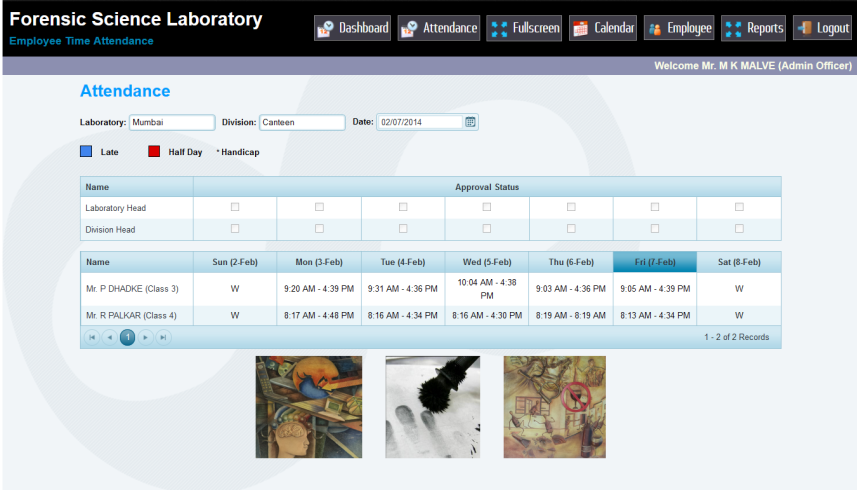The width and height of the screenshot is (857, 490).
Task: Click the Date field 02/07/2014
Action: point(420,122)
